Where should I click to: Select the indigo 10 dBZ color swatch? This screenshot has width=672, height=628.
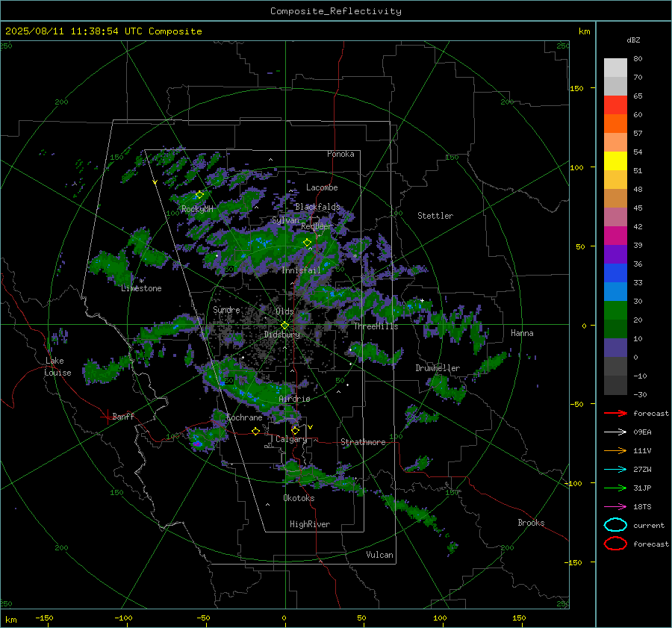(x=615, y=348)
